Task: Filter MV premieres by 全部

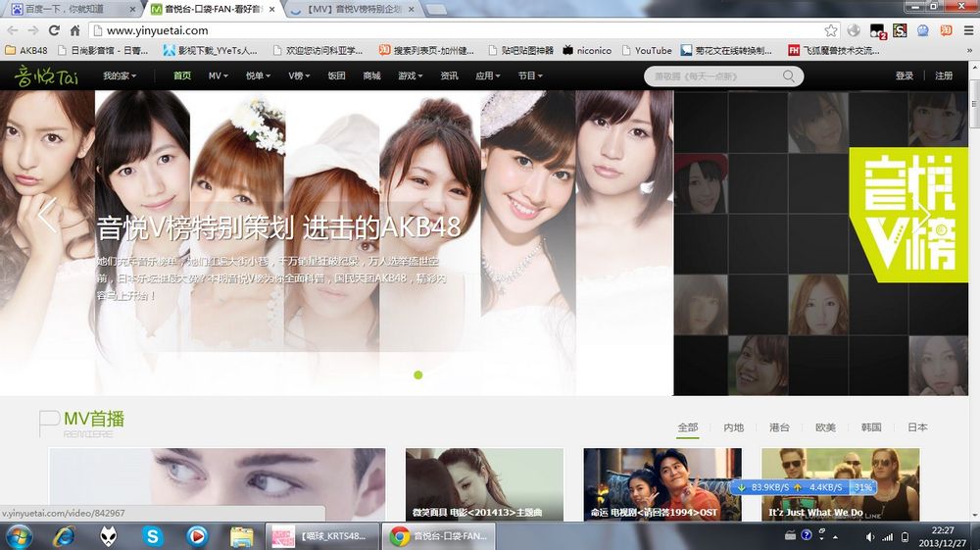Action: 688,427
